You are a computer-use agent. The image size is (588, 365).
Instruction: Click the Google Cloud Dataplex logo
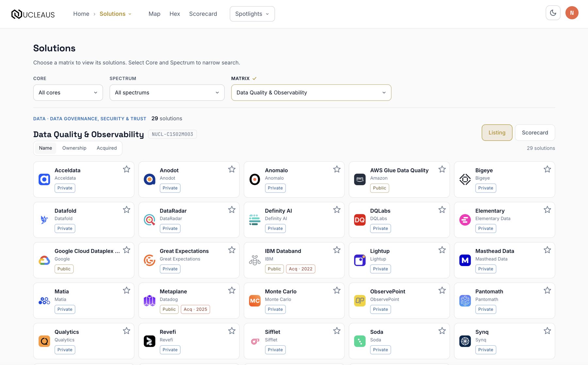[44, 260]
